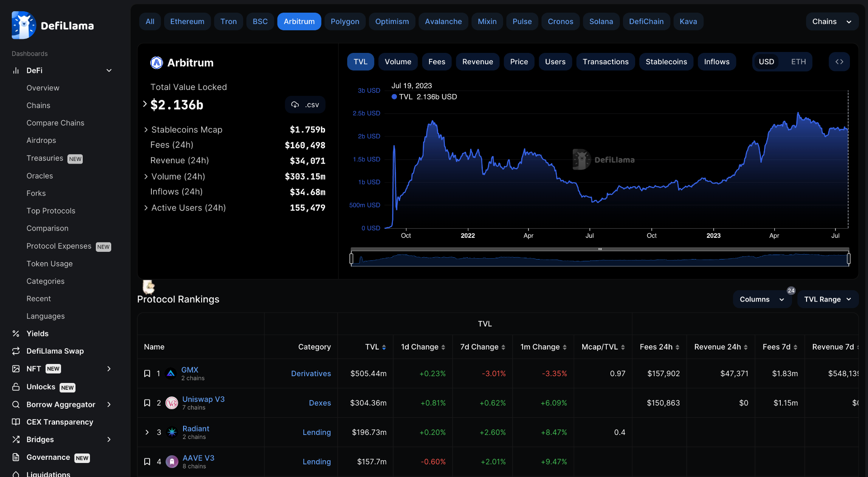Click the Arbitrum chain logo
Image resolution: width=868 pixels, height=477 pixels.
(156, 63)
